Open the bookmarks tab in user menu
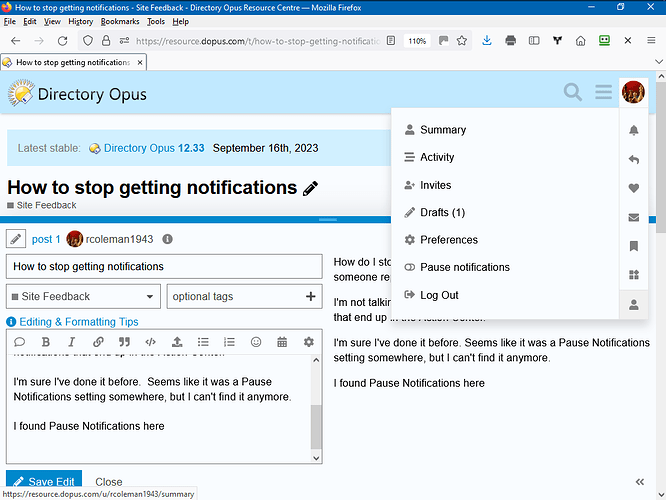666x500 pixels. (634, 246)
